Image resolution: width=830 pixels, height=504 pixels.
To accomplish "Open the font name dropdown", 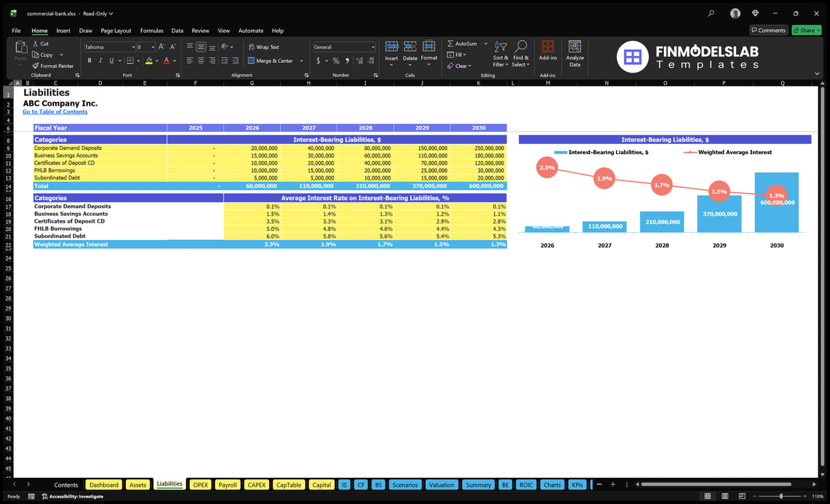I will (x=133, y=47).
